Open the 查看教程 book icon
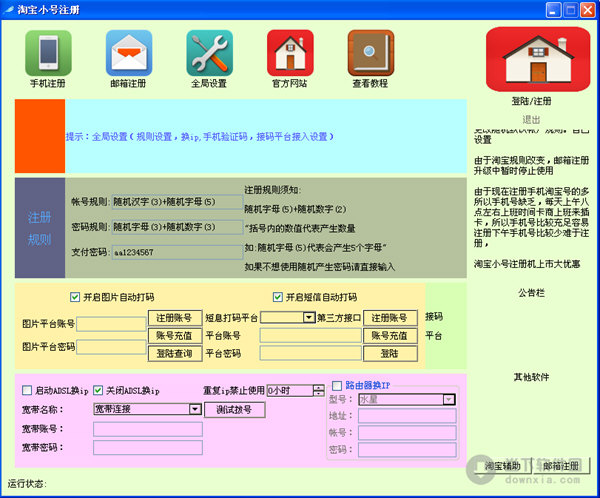The width and height of the screenshot is (600, 498). 371,53
